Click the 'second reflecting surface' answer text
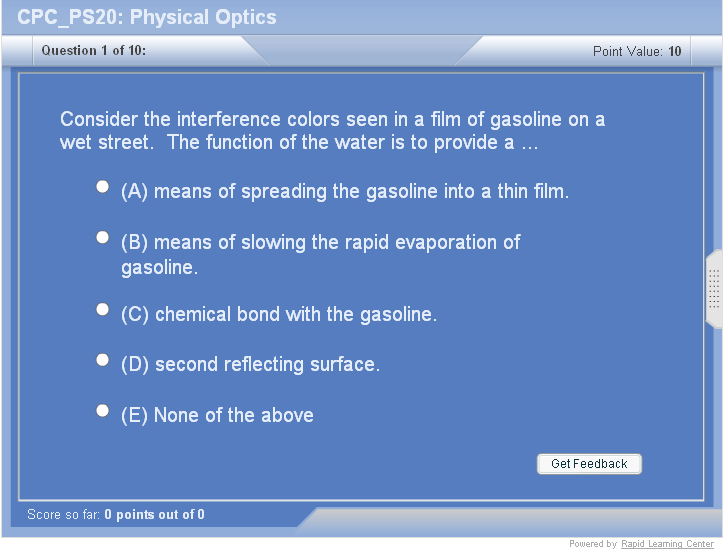726x554 pixels. tap(250, 365)
